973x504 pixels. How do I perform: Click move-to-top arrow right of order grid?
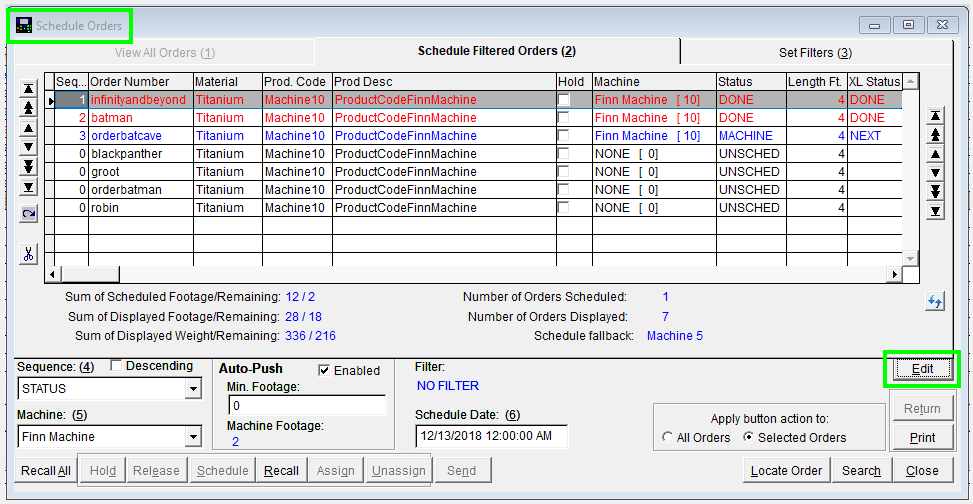click(935, 115)
